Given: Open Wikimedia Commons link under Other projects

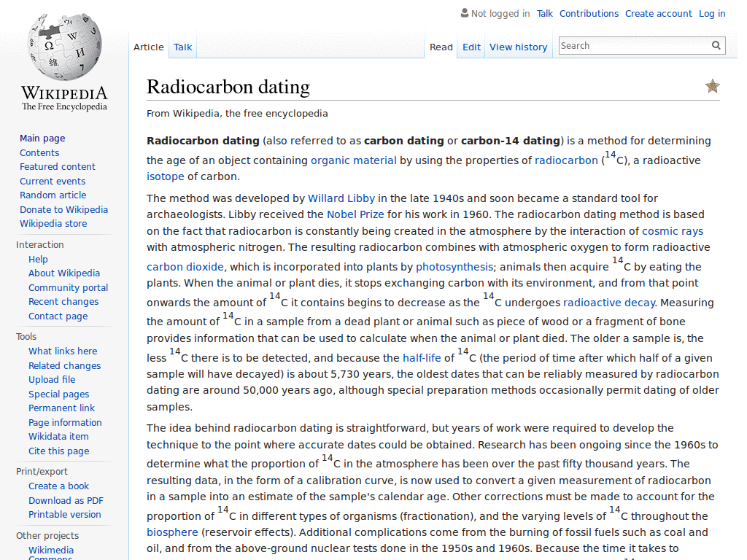Looking at the screenshot, I should [x=51, y=553].
